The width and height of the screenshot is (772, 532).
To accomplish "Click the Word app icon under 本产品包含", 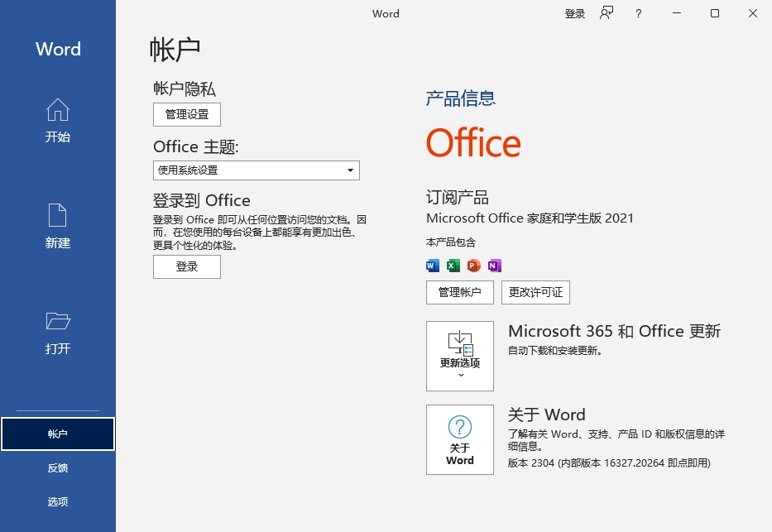I will tap(433, 266).
